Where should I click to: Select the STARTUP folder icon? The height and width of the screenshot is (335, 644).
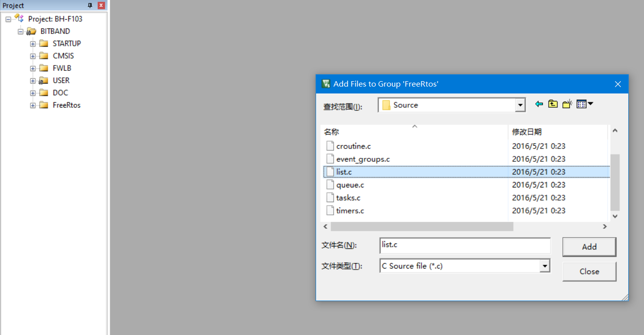coord(44,43)
